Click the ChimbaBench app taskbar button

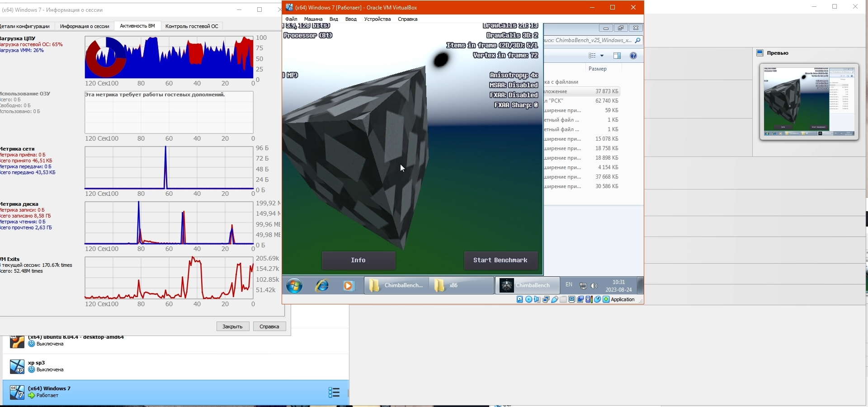pos(527,285)
